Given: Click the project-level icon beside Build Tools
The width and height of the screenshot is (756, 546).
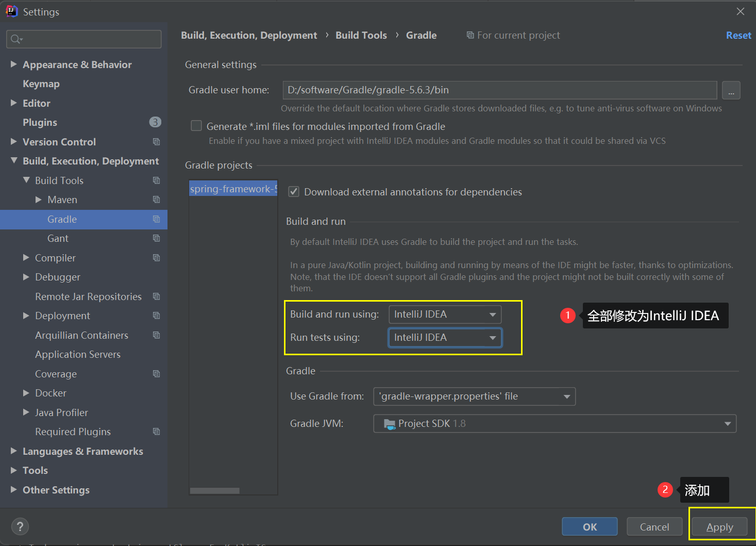Looking at the screenshot, I should tap(156, 180).
